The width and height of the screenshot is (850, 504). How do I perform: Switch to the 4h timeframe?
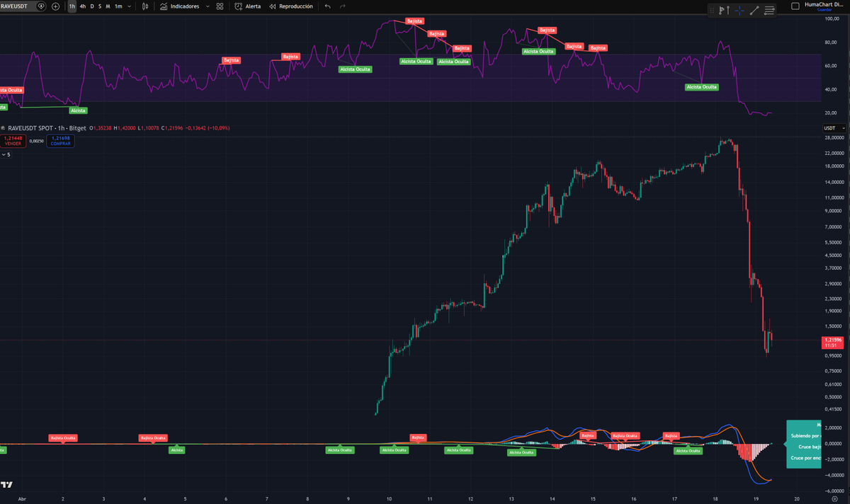[83, 6]
